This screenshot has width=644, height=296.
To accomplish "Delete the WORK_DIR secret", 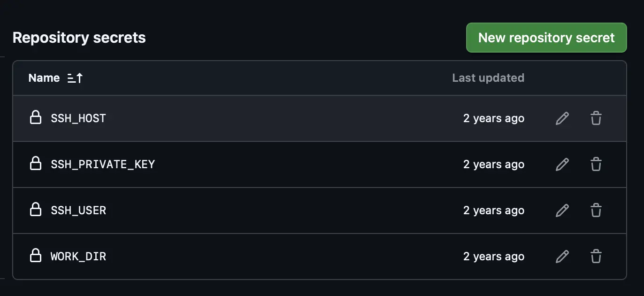I will tap(596, 257).
